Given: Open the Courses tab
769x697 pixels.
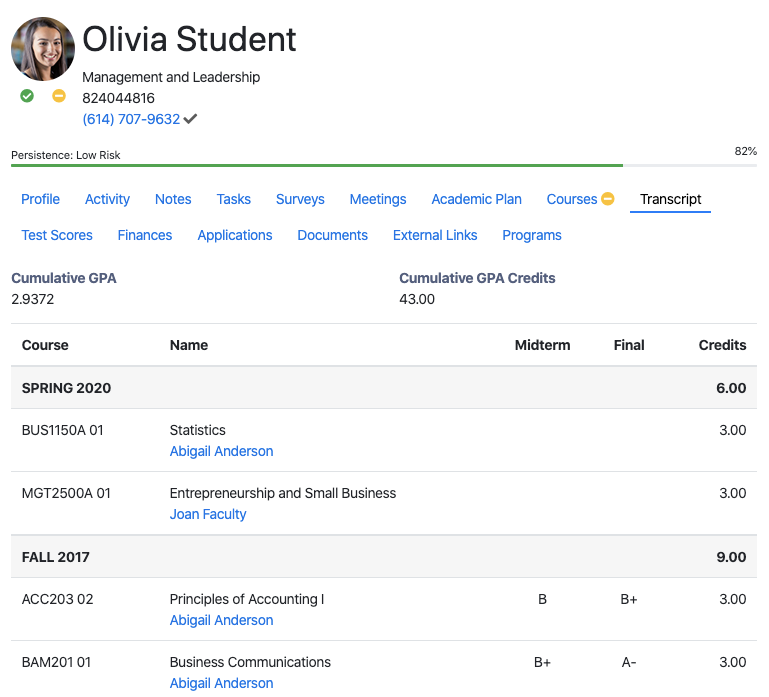Looking at the screenshot, I should pos(572,199).
